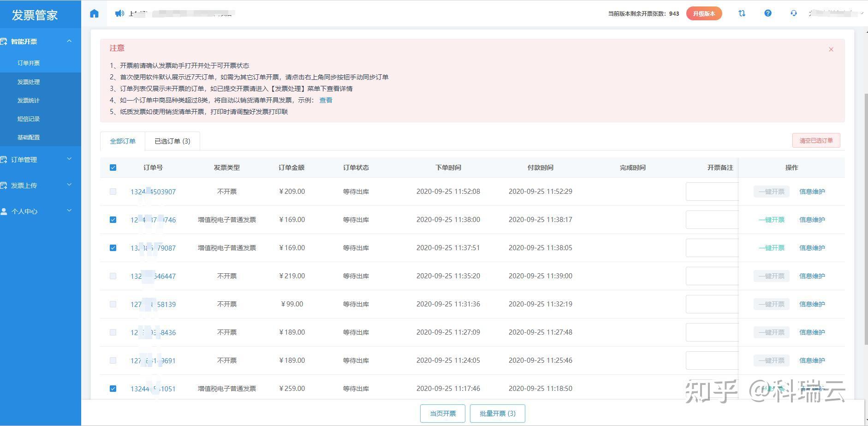Click the 下单时间 column header

tap(448, 168)
